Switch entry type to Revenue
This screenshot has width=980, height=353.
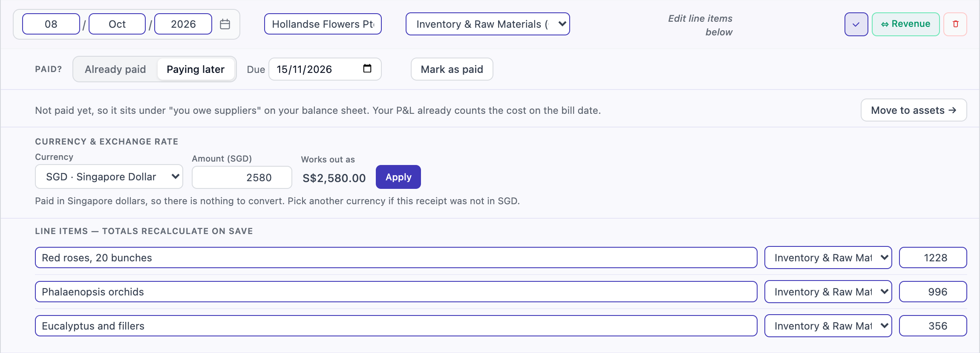905,24
